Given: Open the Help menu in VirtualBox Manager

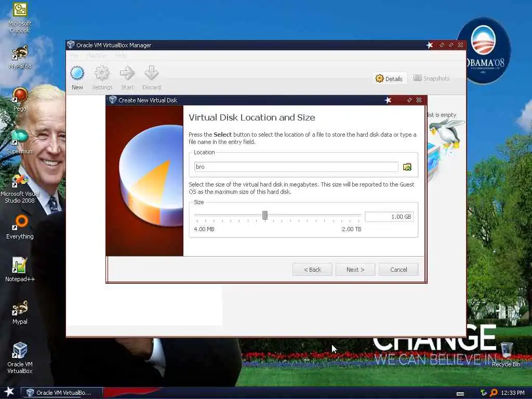Looking at the screenshot, I should 121,56.
